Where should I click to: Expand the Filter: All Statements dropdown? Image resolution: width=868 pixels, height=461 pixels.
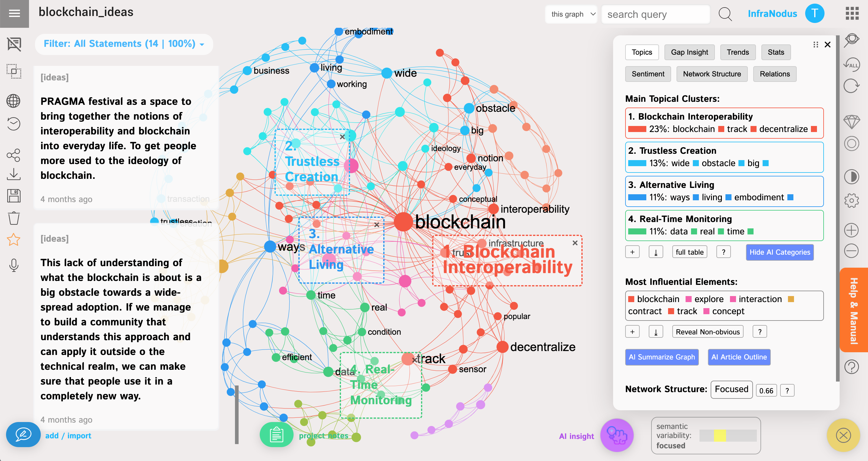[x=124, y=44]
